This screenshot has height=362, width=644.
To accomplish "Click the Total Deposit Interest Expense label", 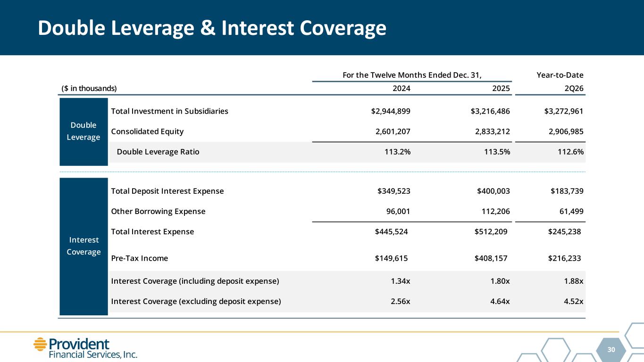I will coord(167,191).
